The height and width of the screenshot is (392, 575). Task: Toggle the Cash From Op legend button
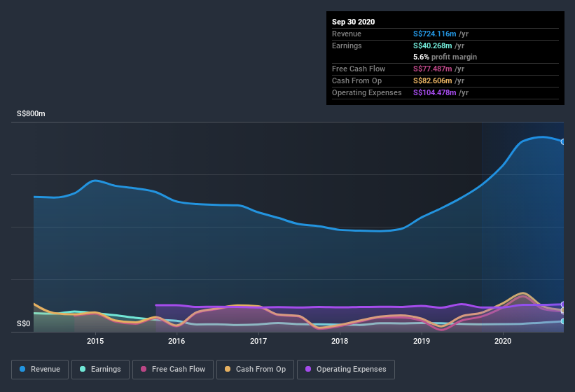click(255, 370)
